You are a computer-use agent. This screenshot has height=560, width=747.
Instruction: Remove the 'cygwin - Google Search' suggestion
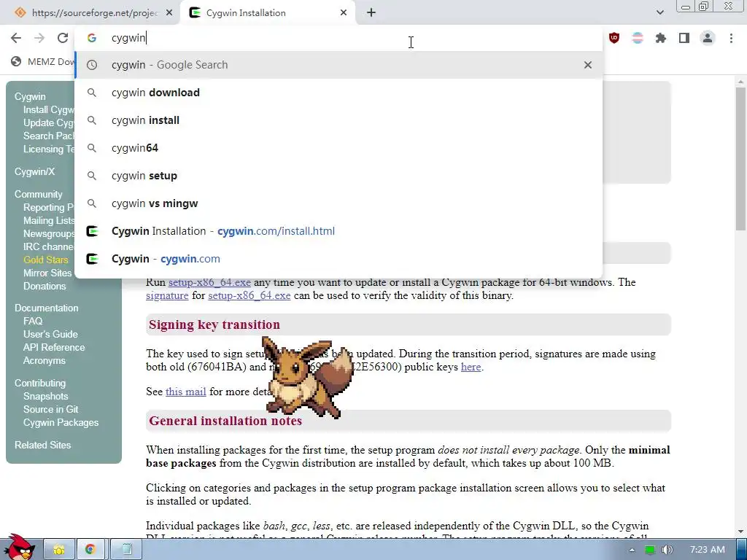588,65
